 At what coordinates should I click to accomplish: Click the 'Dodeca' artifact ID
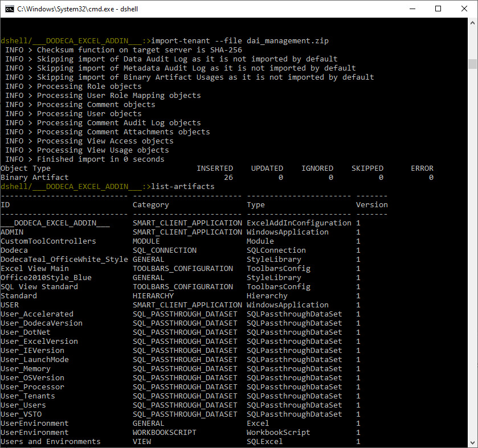14,250
